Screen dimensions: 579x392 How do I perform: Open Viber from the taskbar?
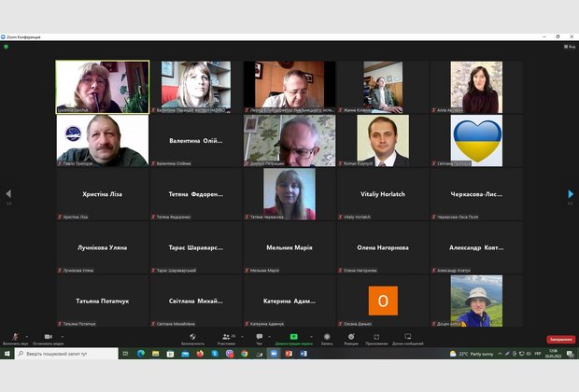[230, 354]
